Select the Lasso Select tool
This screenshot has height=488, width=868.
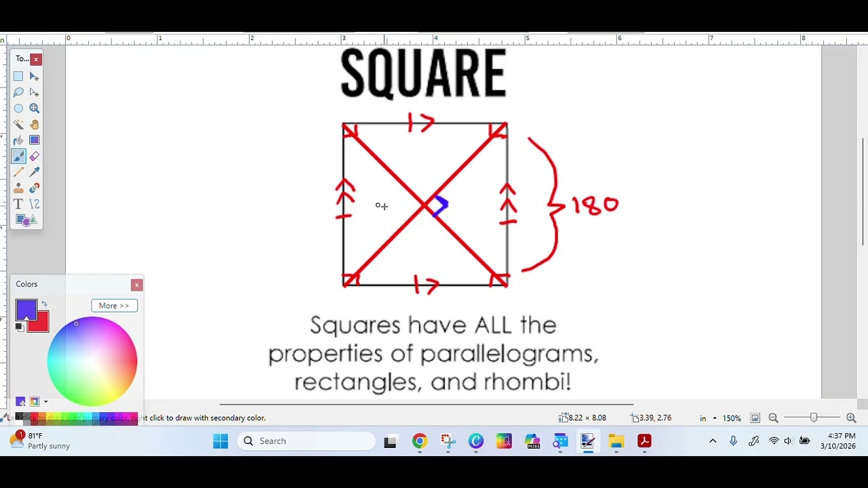tap(18, 92)
